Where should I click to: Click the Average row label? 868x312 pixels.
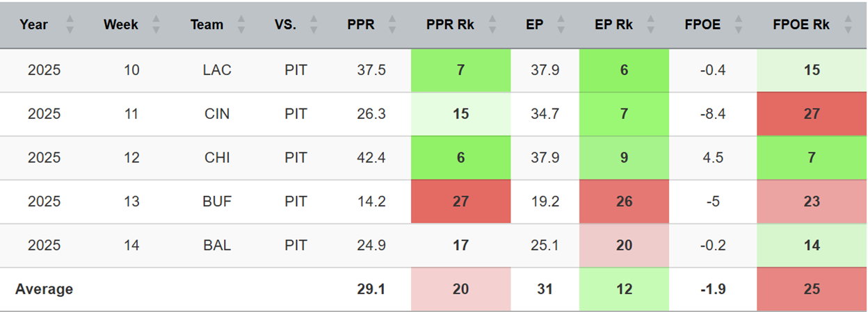click(45, 289)
